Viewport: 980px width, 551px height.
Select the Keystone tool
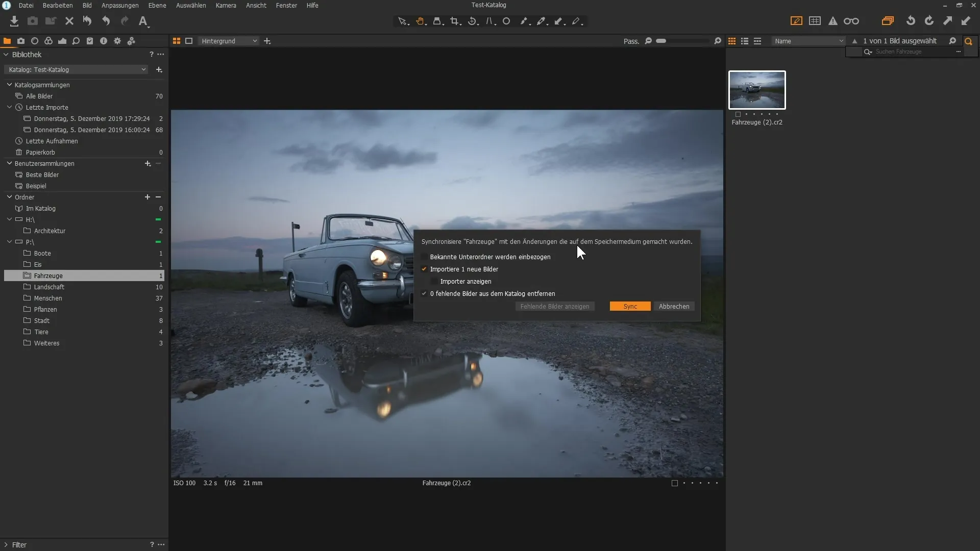(x=491, y=21)
